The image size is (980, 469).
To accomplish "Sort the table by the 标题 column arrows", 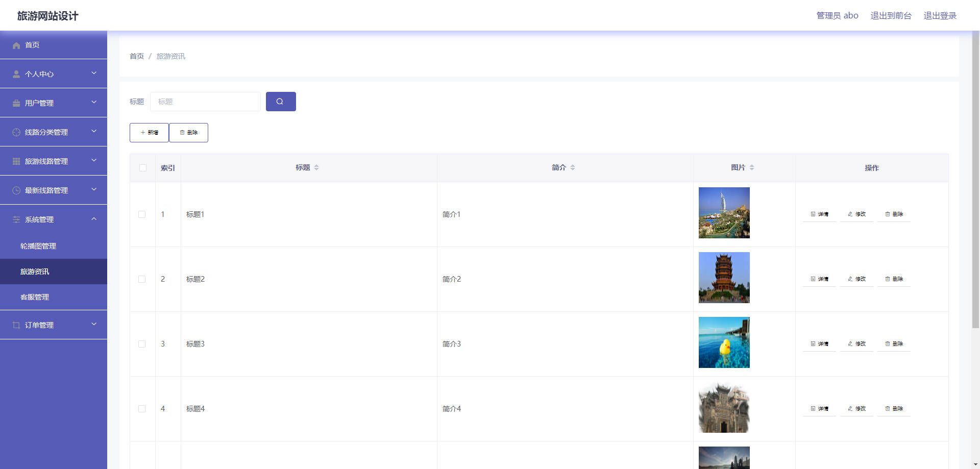I will tap(316, 167).
